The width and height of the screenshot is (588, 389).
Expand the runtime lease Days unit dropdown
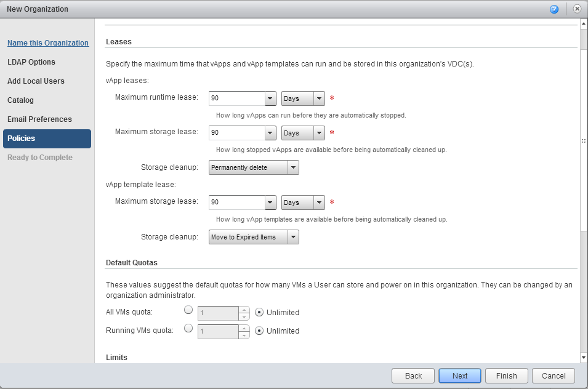(318, 98)
